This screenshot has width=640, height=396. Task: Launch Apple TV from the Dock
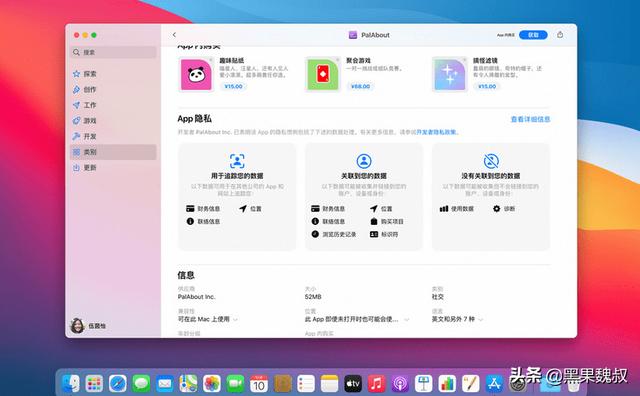click(x=353, y=383)
